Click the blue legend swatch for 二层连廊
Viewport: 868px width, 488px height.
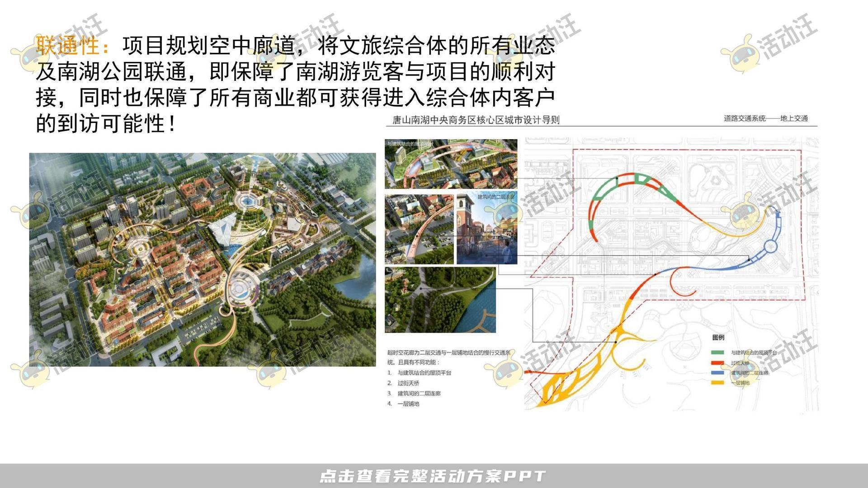coord(717,373)
